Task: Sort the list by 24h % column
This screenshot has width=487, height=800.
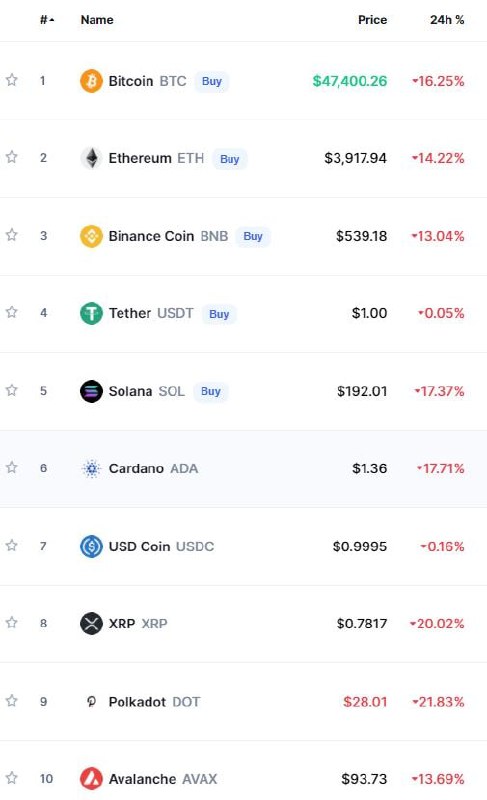Action: click(x=447, y=20)
